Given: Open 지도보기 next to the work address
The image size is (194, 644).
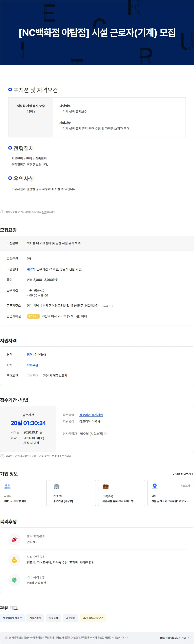Looking at the screenshot, I should (x=106, y=306).
